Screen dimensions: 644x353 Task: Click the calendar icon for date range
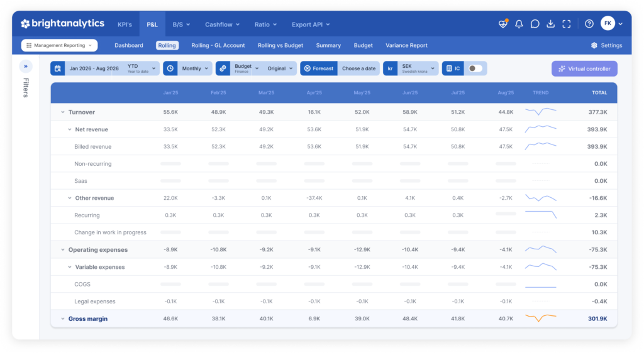58,68
